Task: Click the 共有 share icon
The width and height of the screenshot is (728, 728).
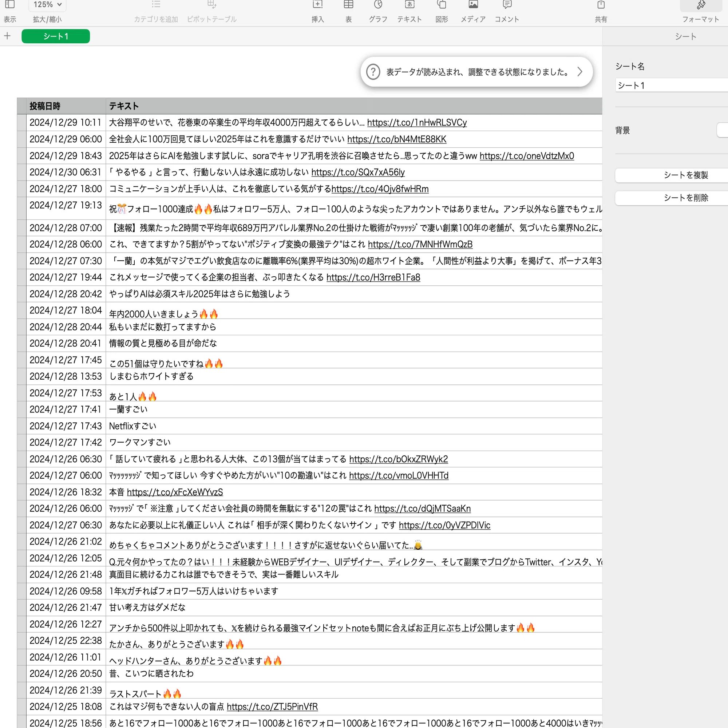Action: click(601, 4)
